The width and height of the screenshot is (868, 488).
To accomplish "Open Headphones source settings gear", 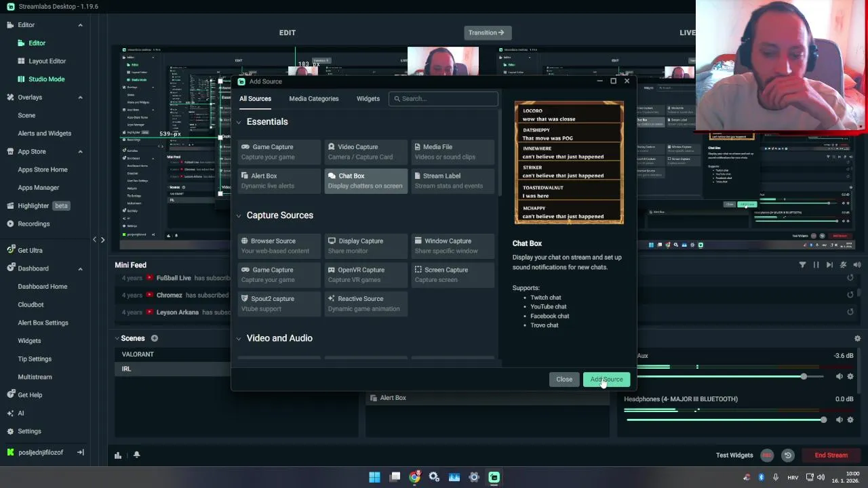I will pos(850,420).
